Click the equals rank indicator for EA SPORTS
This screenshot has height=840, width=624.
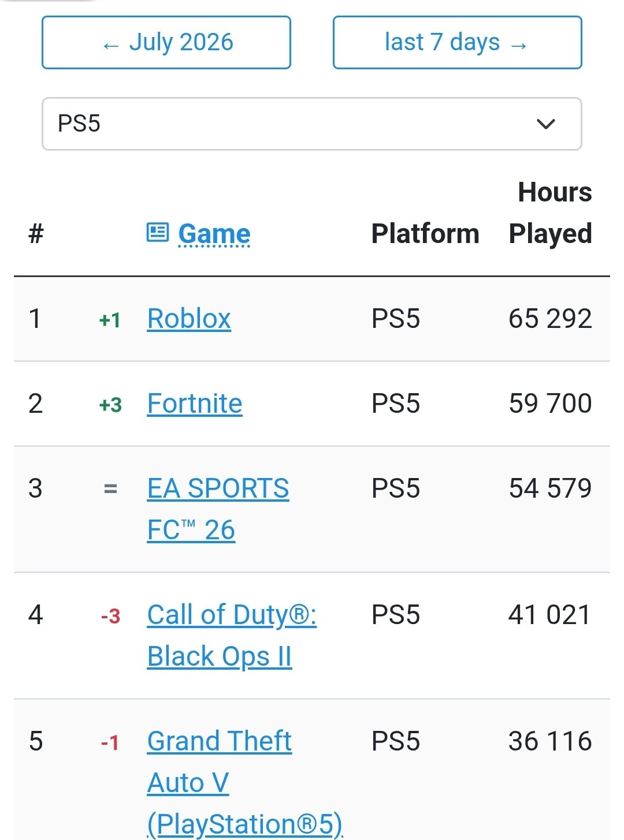pos(110,489)
